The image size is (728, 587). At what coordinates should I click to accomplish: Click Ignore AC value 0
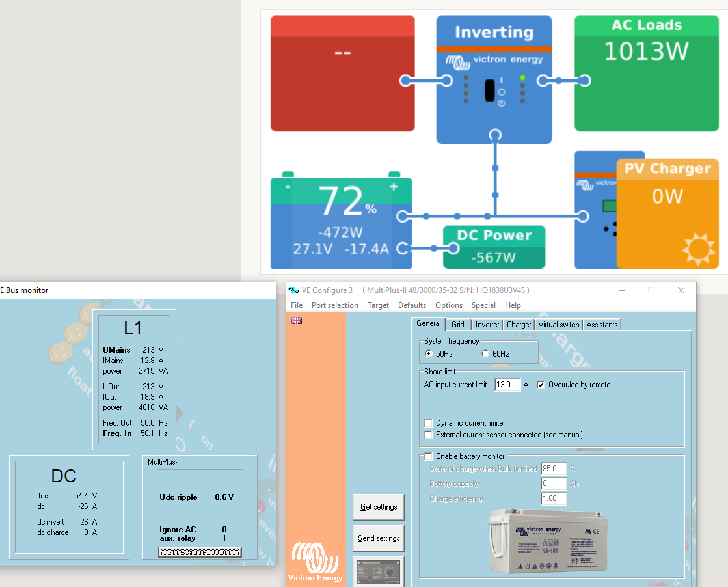[x=224, y=530]
